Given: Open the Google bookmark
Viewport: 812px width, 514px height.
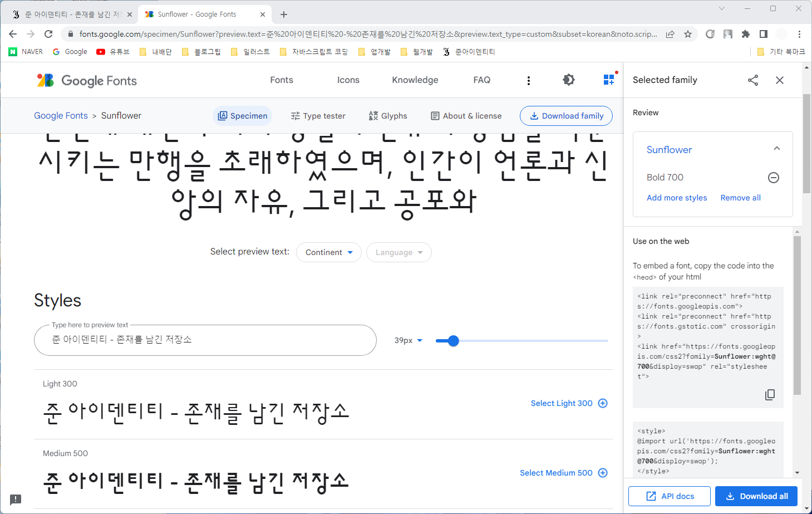Looking at the screenshot, I should (70, 52).
